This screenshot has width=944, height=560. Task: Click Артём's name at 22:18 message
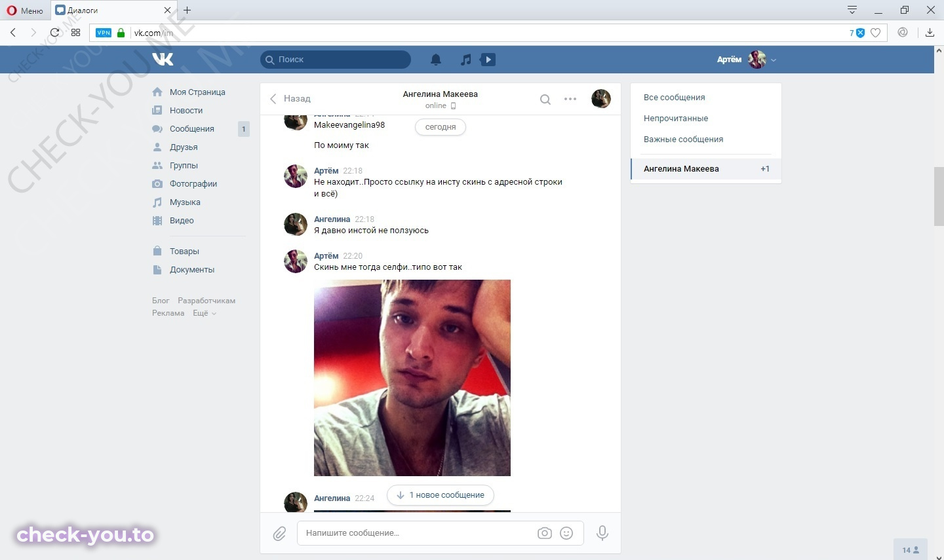tap(326, 171)
